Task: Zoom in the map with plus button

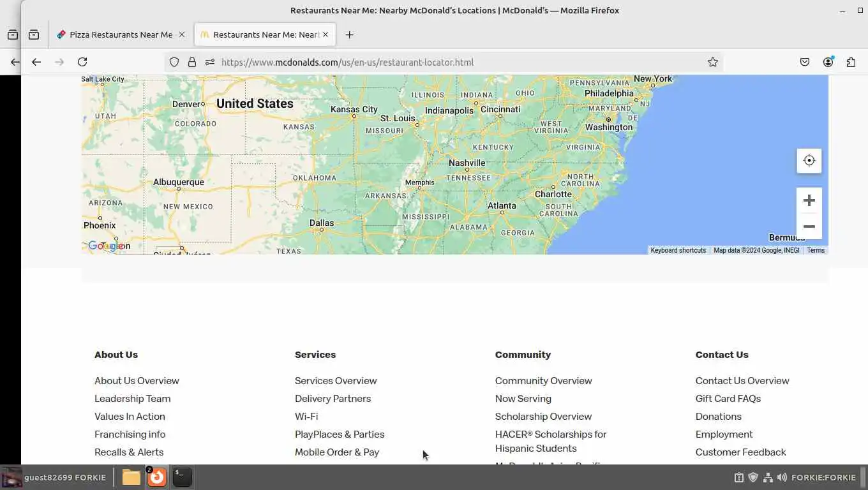Action: click(809, 200)
